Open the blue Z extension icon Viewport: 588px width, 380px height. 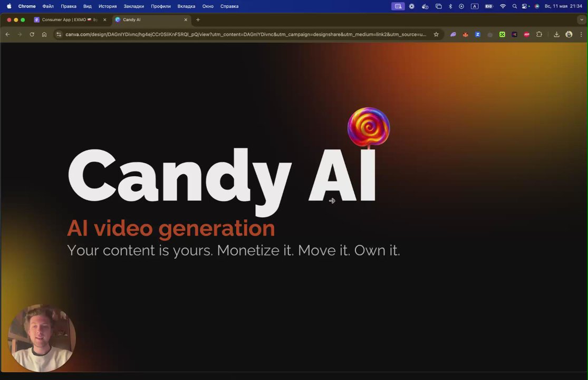click(x=478, y=34)
